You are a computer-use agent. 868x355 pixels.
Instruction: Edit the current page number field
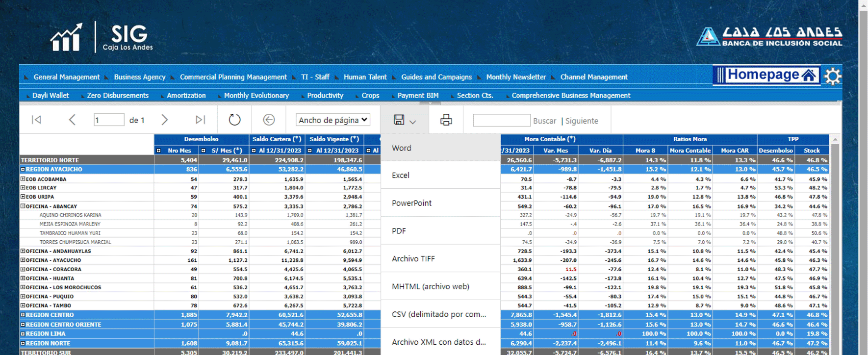(109, 120)
